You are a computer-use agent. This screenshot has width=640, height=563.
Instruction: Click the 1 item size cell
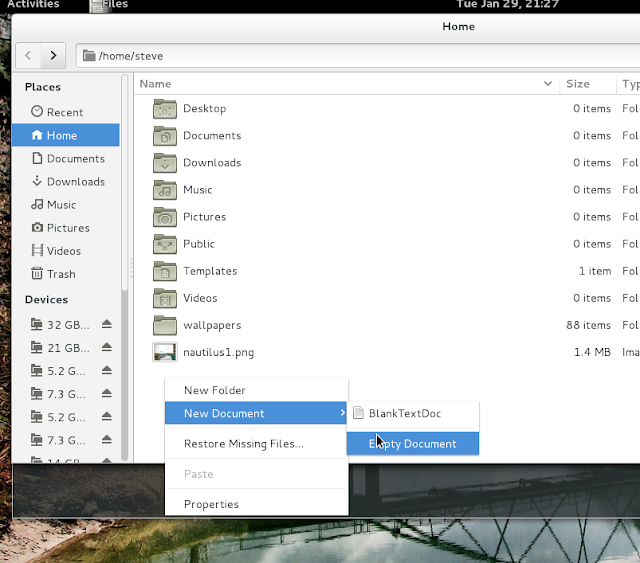[595, 271]
